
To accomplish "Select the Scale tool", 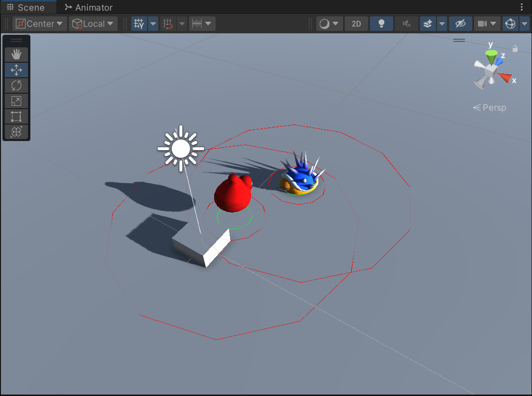I will (16, 101).
